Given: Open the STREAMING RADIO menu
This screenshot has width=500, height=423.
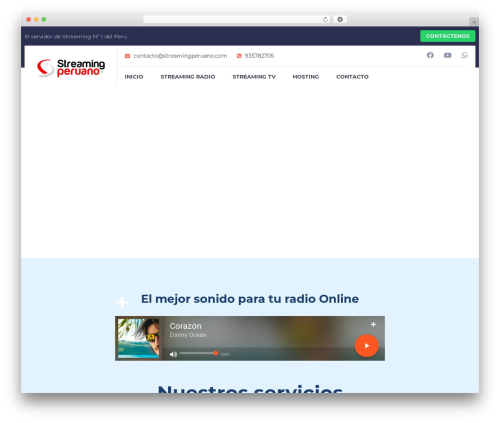Looking at the screenshot, I should [x=188, y=77].
